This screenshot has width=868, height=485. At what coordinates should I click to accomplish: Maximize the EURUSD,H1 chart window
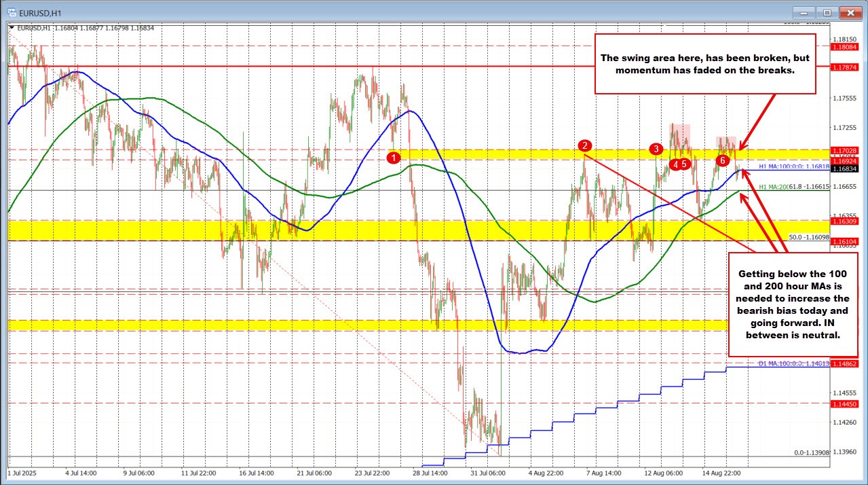(827, 12)
